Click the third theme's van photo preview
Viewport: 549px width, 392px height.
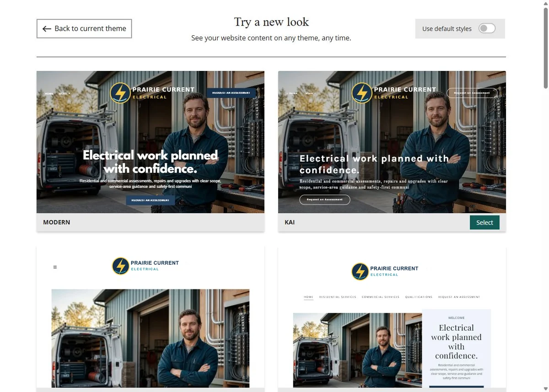point(151,338)
